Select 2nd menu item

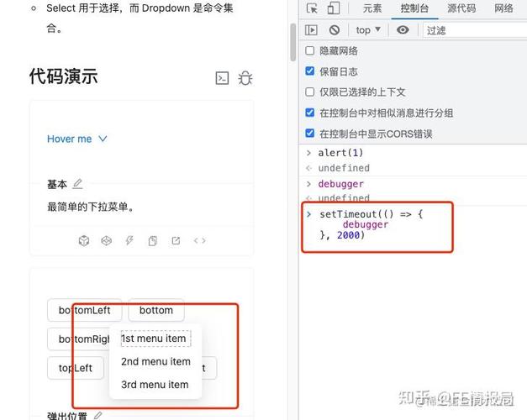coord(155,361)
